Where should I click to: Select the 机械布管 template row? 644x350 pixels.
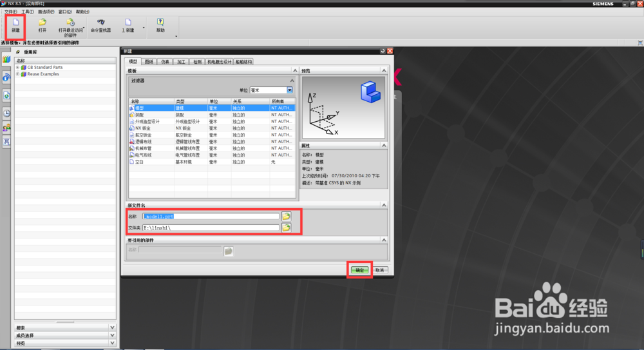pyautogui.click(x=212, y=148)
